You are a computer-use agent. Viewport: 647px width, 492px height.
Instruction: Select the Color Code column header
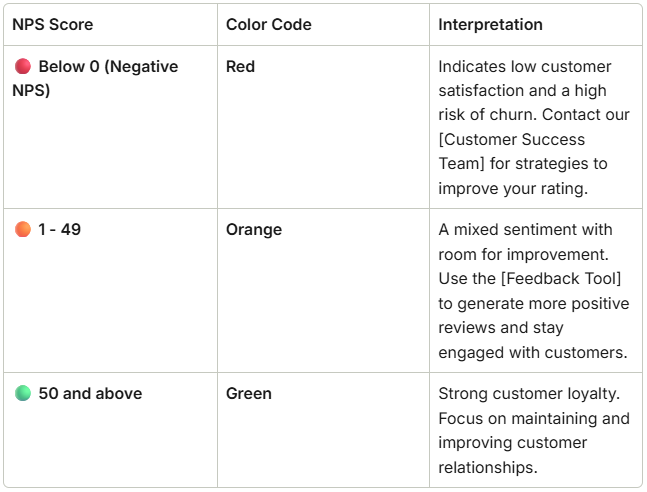coord(268,24)
